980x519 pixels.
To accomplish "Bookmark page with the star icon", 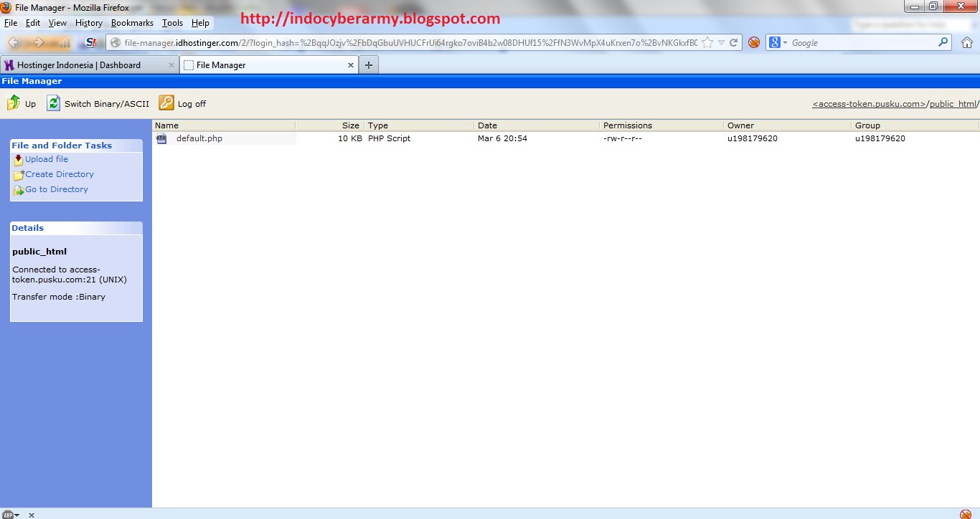I will pos(707,43).
